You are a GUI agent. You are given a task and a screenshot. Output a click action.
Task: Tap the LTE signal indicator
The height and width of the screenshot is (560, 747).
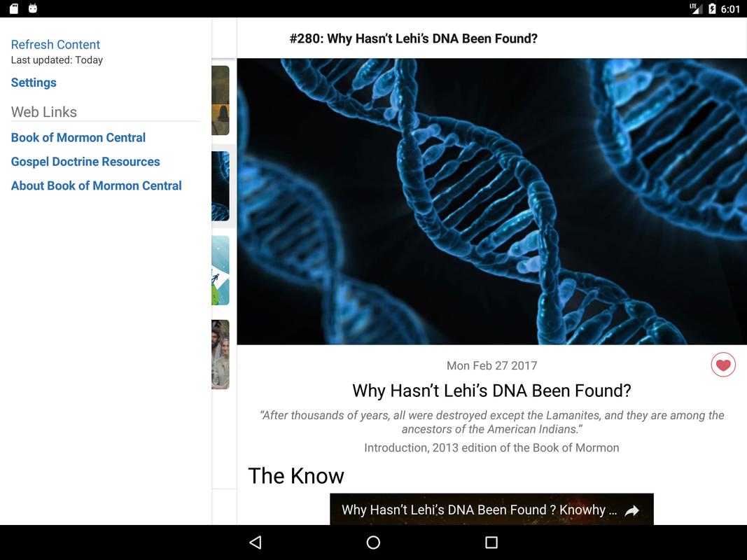(696, 8)
